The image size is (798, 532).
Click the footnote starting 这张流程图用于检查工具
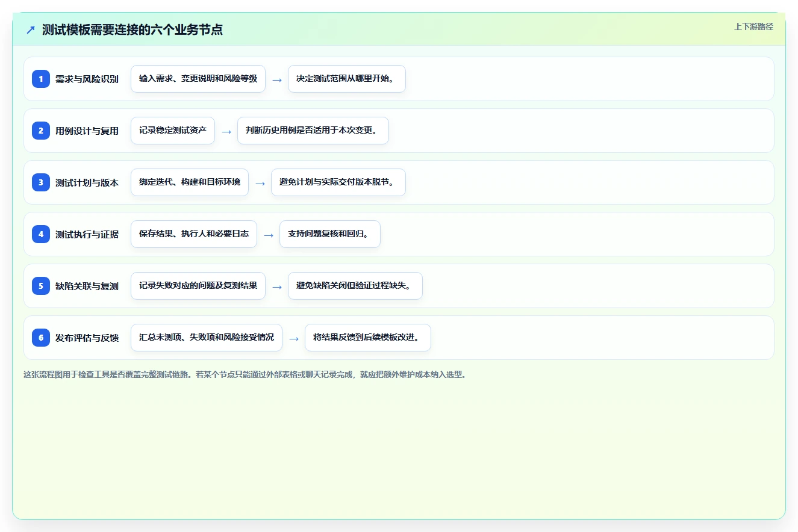click(245, 374)
